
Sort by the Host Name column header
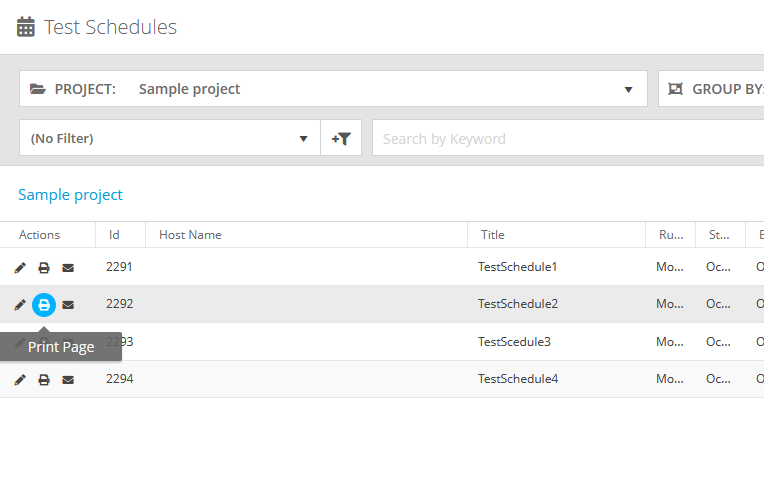pos(190,235)
